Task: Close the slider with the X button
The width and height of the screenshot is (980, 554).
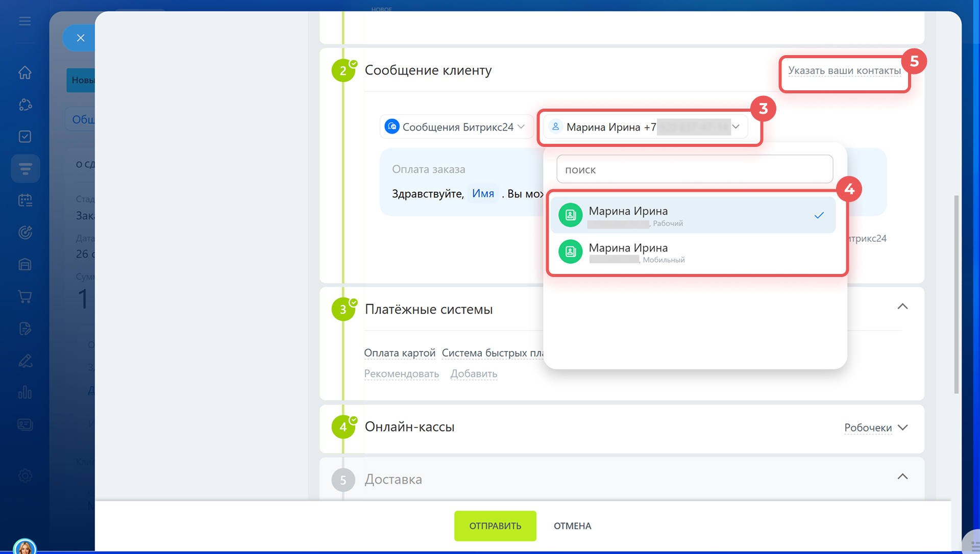Action: pos(80,38)
